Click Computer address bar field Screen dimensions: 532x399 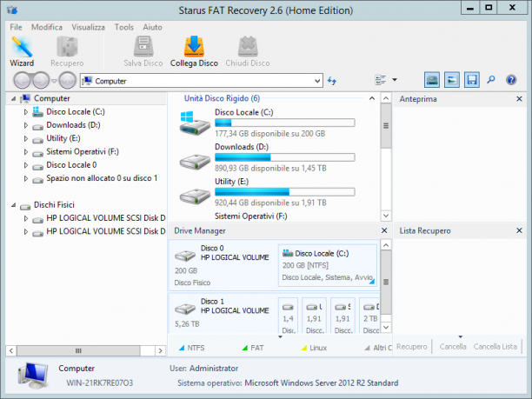click(201, 81)
